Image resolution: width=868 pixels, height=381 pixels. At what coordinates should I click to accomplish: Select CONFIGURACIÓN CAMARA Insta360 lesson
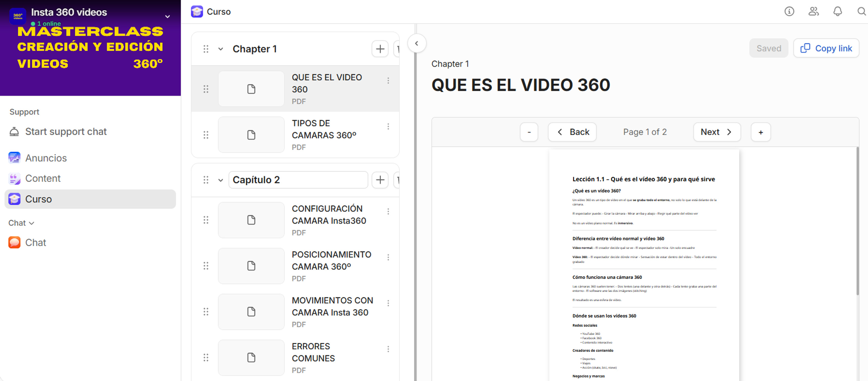[x=295, y=220]
